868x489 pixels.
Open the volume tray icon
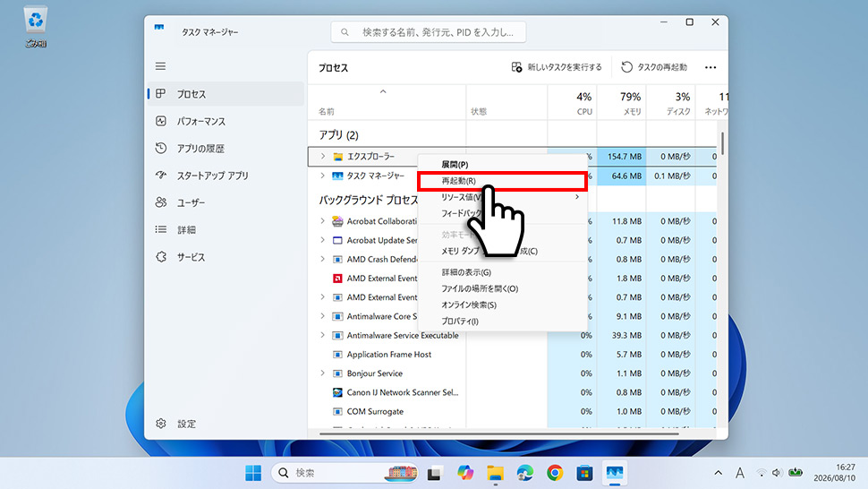(777, 473)
